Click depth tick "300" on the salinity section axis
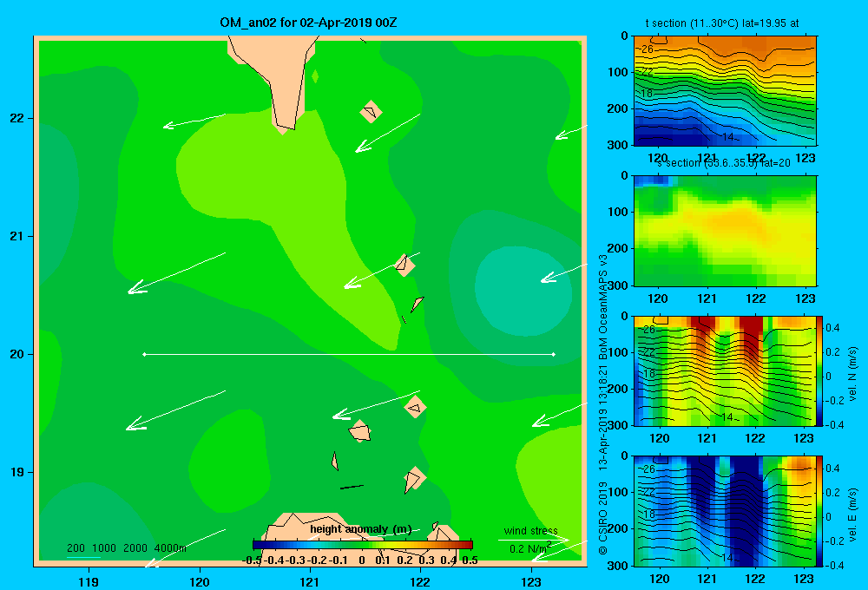Image resolution: width=868 pixels, height=590 pixels. 619,285
